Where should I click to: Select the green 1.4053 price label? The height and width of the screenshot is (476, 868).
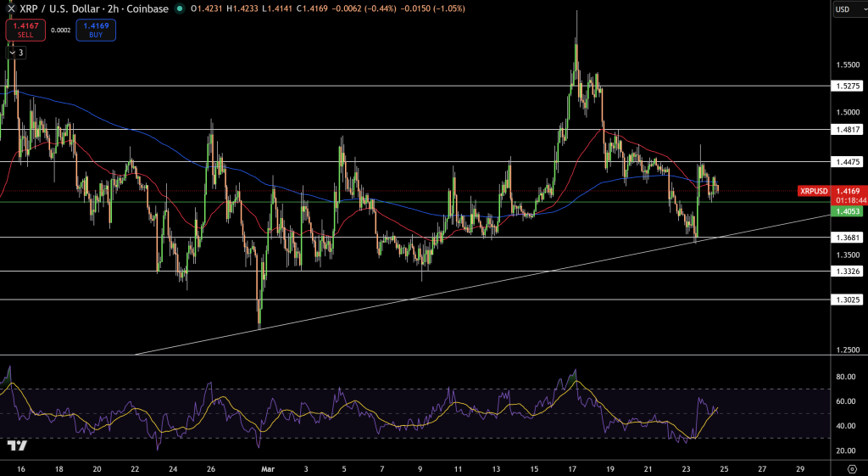847,211
